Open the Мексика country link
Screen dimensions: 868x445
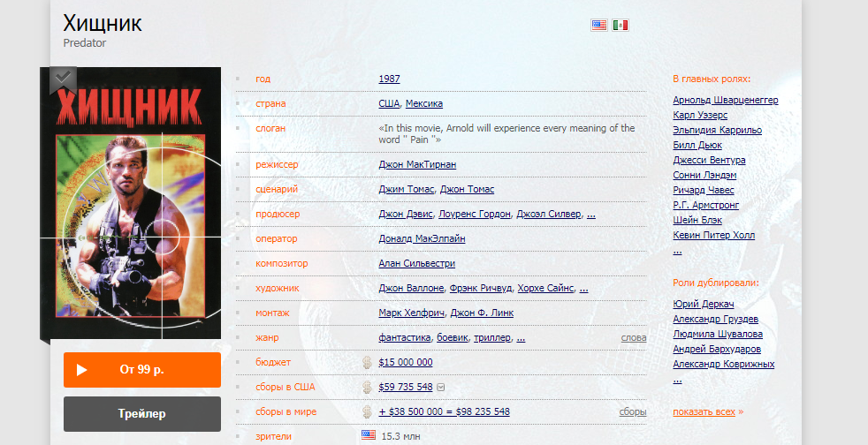(424, 104)
